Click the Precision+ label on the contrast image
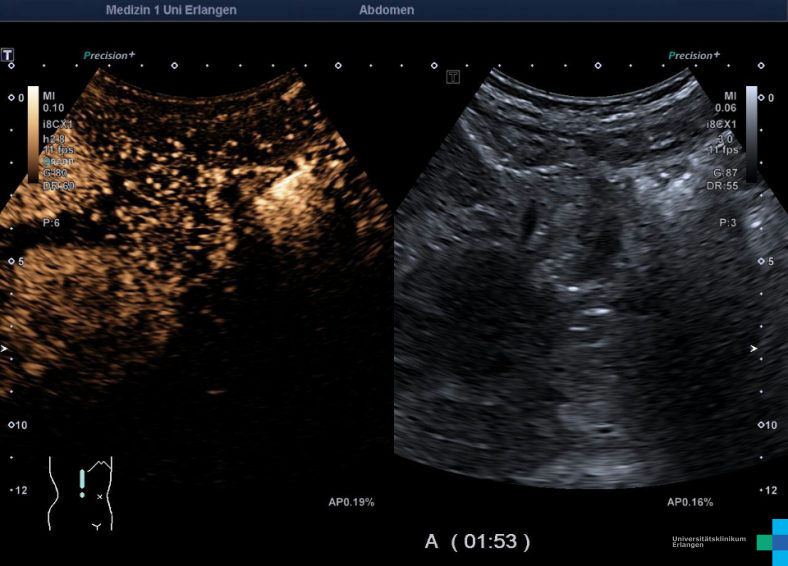Image resolution: width=788 pixels, height=566 pixels. (109, 56)
